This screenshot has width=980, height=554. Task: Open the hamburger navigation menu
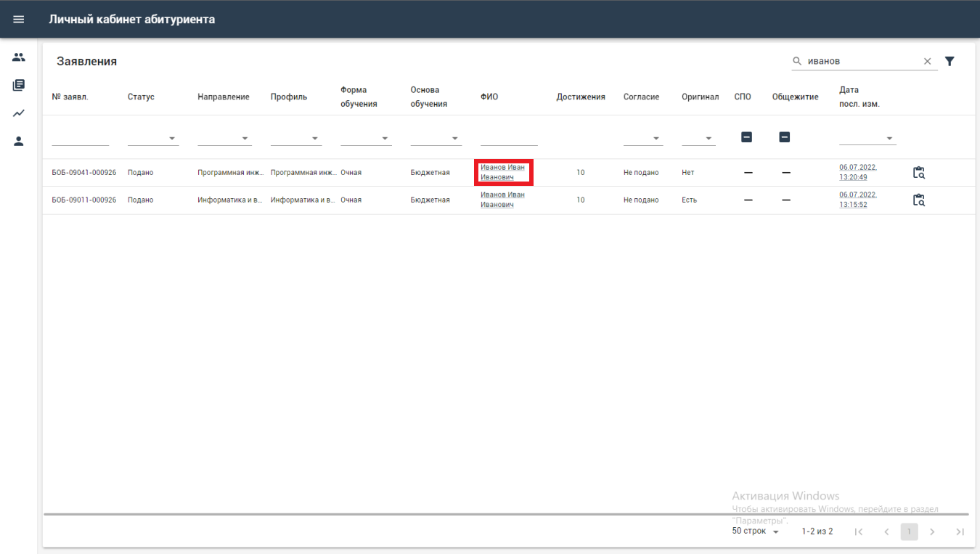click(19, 19)
